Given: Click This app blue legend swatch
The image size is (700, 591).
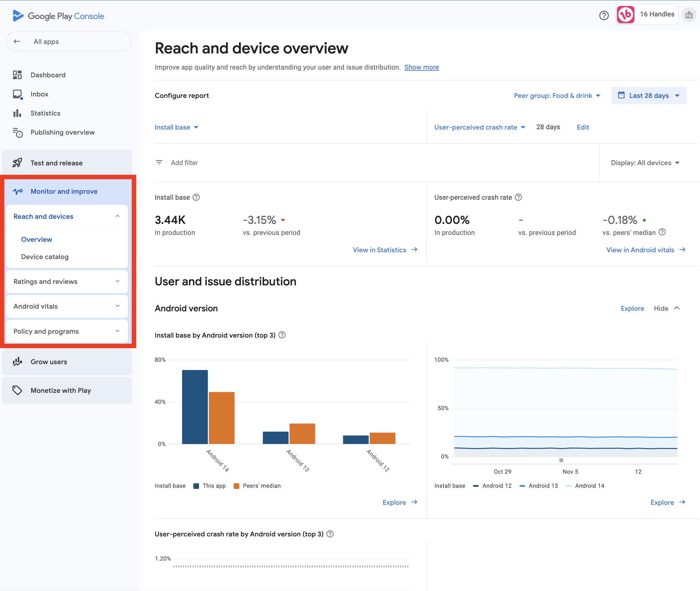Looking at the screenshot, I should click(x=196, y=486).
